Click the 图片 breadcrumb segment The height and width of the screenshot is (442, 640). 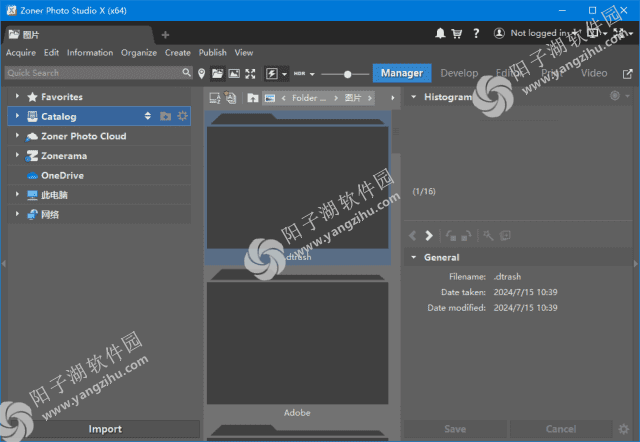point(353,98)
